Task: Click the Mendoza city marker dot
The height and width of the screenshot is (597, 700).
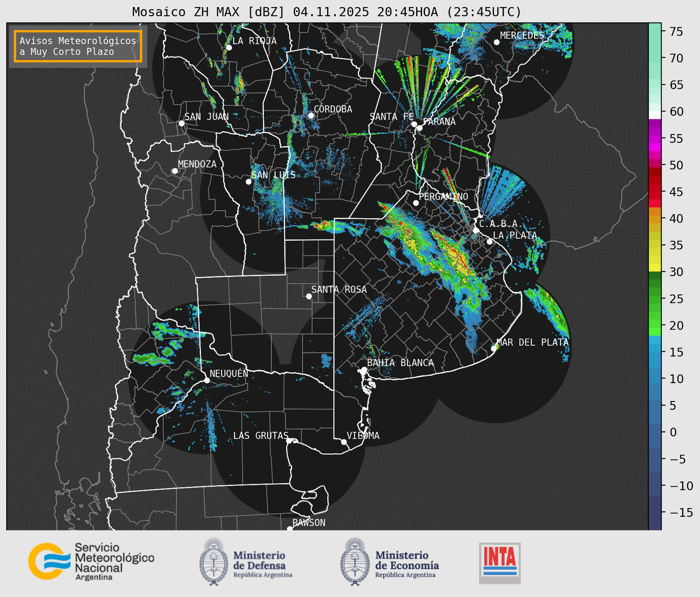Action: point(175,171)
